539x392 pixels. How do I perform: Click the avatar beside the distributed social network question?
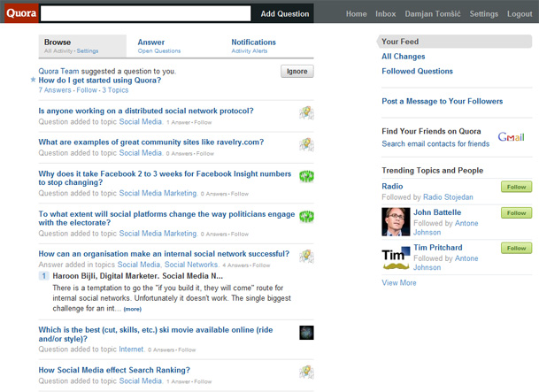point(306,112)
